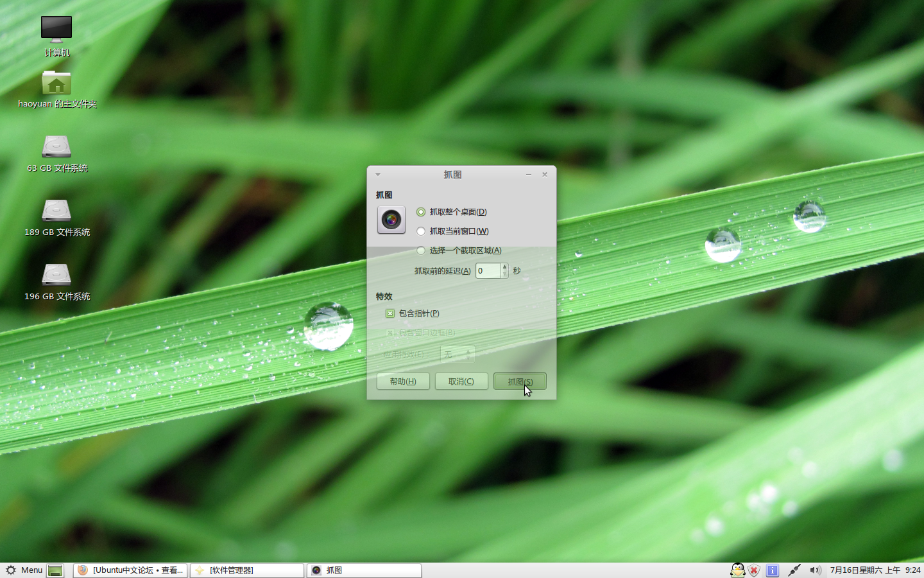Image resolution: width=924 pixels, height=578 pixels.
Task: Click the volume speaker tray icon
Action: [x=815, y=570]
